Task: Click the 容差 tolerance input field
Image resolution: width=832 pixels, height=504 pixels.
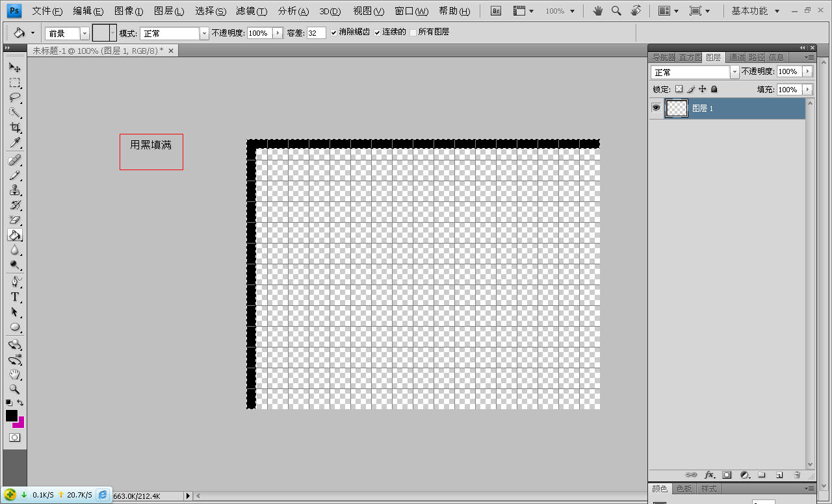Action: [x=316, y=33]
